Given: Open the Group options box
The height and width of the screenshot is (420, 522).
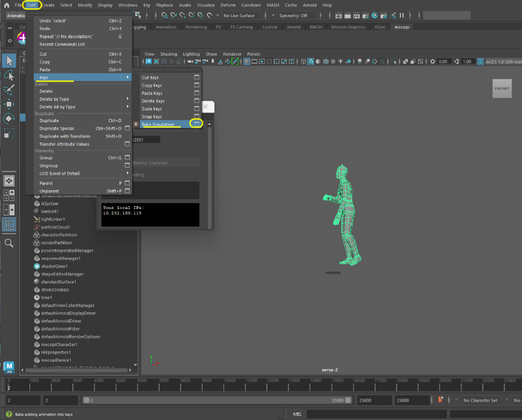Looking at the screenshot, I should click(x=127, y=158).
